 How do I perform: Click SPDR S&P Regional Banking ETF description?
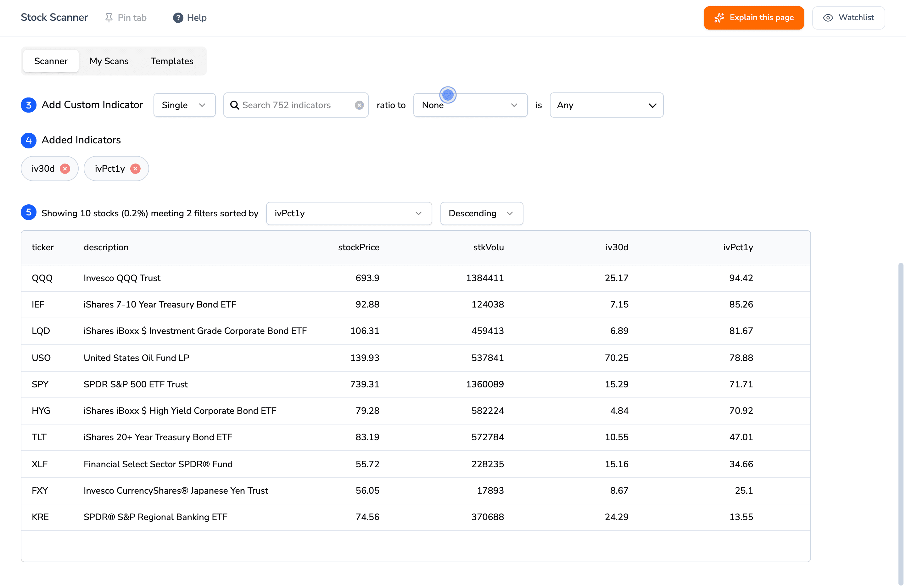click(x=155, y=517)
